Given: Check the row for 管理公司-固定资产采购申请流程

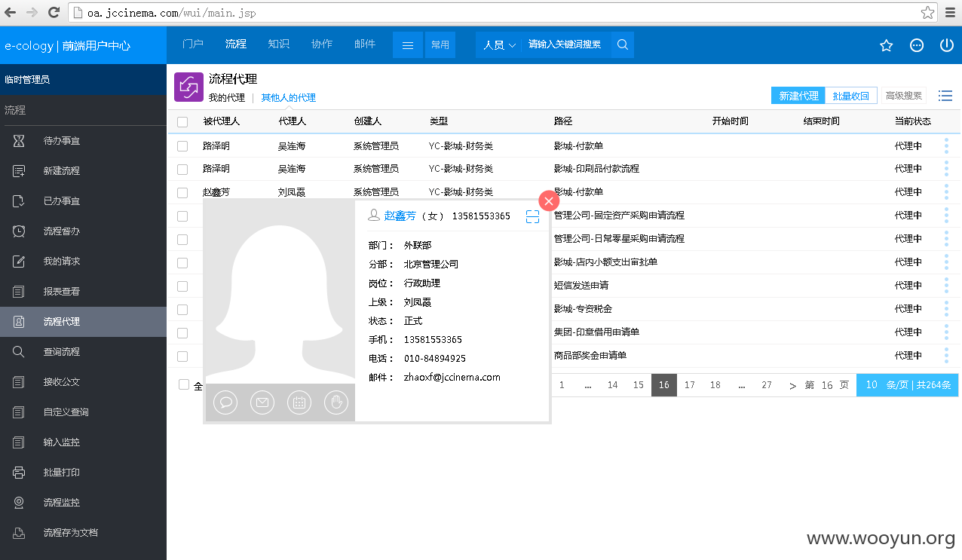Looking at the screenshot, I should pos(182,216).
